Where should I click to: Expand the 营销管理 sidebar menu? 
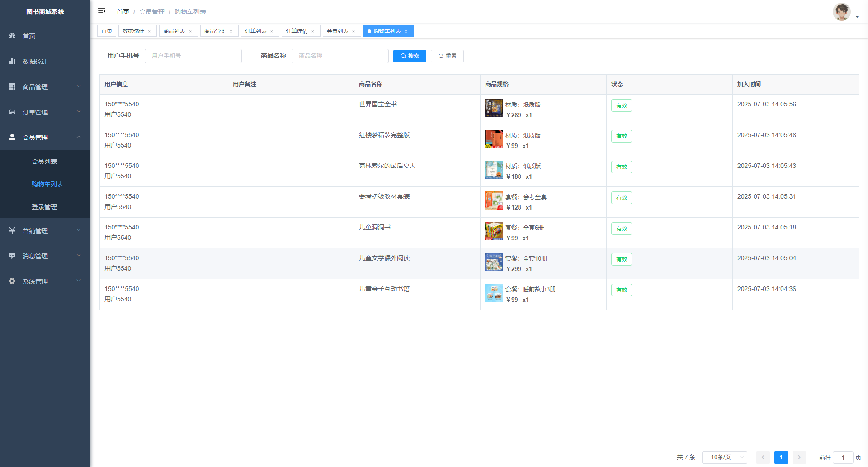[45, 230]
